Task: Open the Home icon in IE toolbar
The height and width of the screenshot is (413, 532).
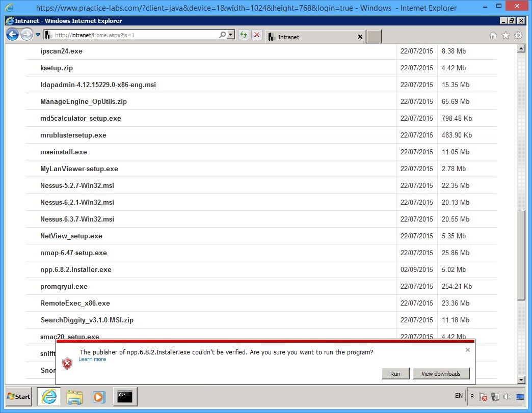Action: pyautogui.click(x=493, y=36)
